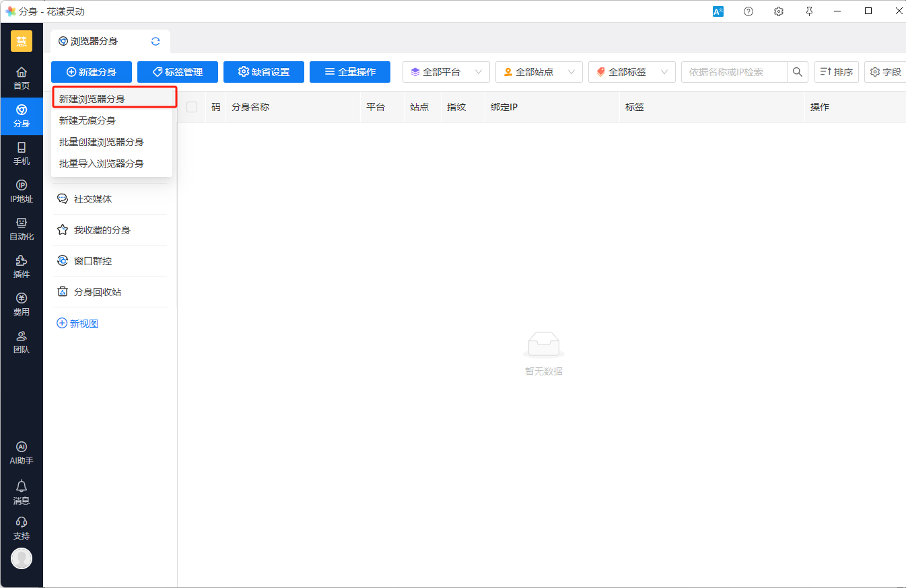
Task: Select 新建浏览器分身 from the menu
Action: (x=92, y=99)
